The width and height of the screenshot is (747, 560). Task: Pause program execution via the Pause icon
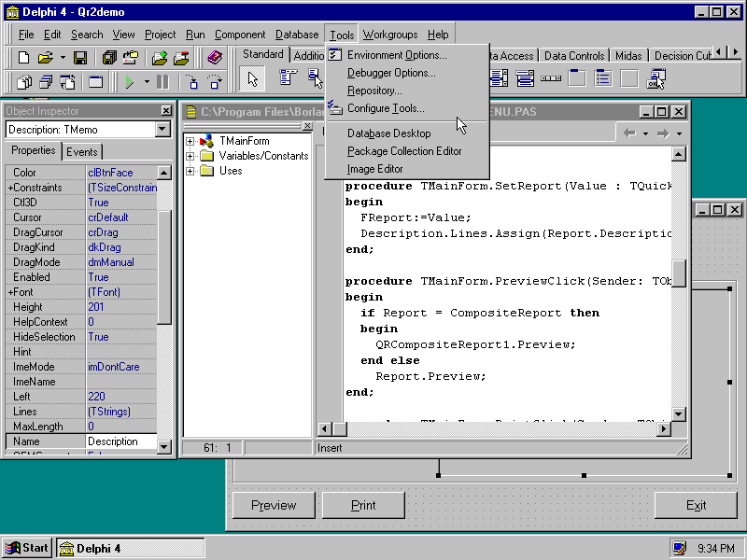click(162, 82)
